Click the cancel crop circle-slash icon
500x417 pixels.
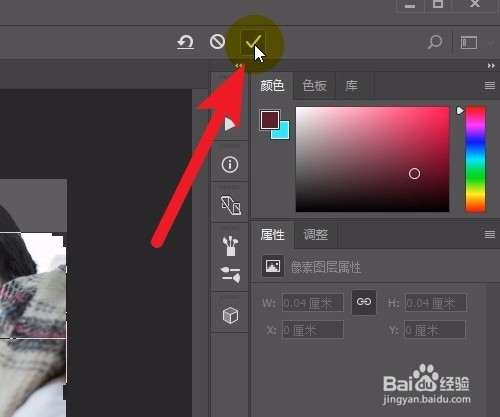[217, 42]
